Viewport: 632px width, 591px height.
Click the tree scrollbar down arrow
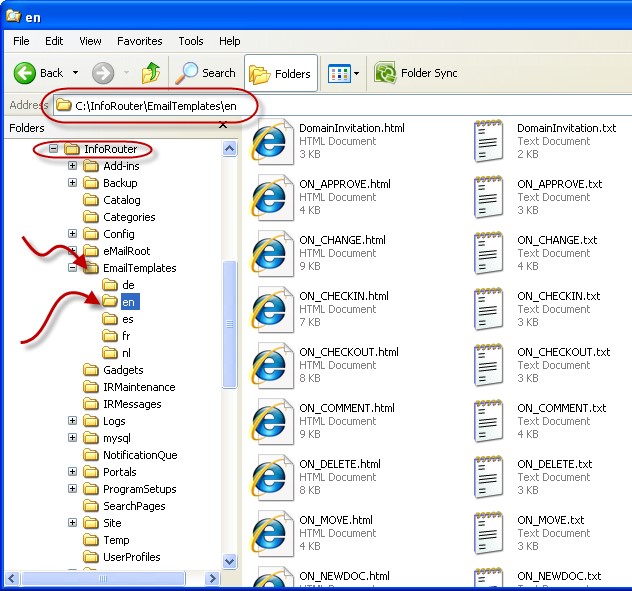tap(229, 561)
